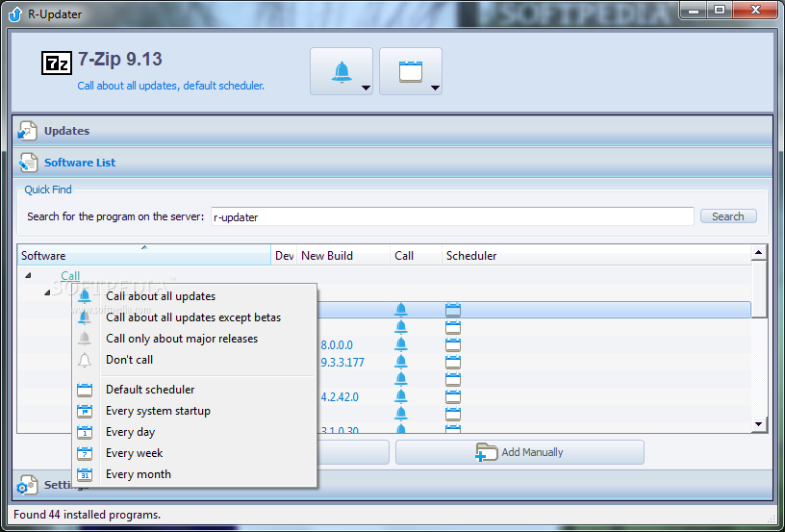Choose Don't call from the context menu
The height and width of the screenshot is (532, 785).
click(x=194, y=360)
